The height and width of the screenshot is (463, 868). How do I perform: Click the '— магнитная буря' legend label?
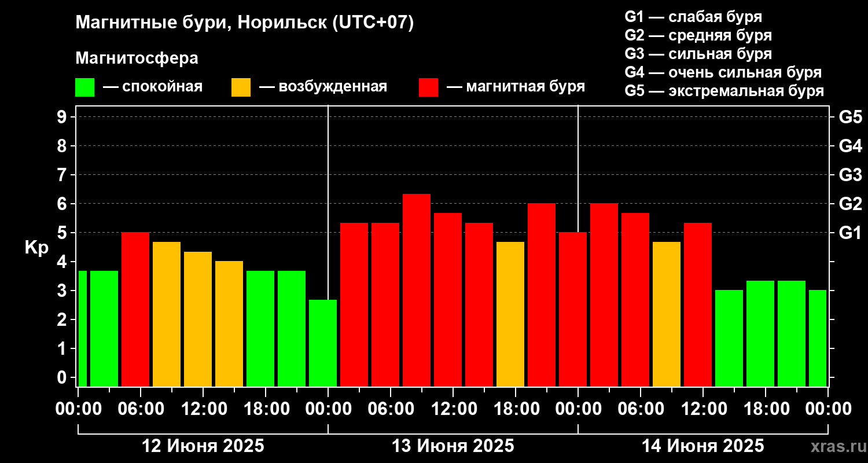516,87
